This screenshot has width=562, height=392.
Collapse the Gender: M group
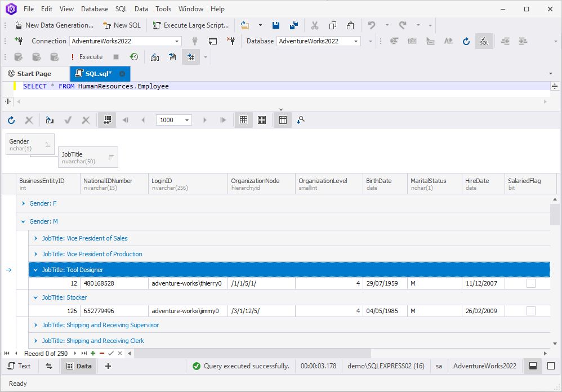(23, 221)
